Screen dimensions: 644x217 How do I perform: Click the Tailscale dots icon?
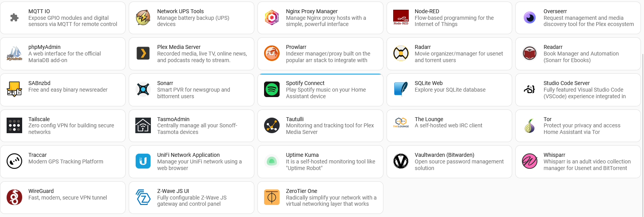14,126
